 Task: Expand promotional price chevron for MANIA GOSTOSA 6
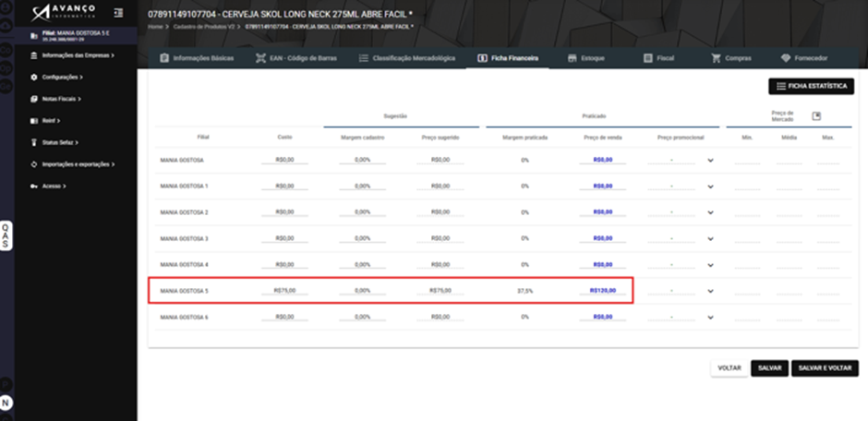tap(710, 318)
